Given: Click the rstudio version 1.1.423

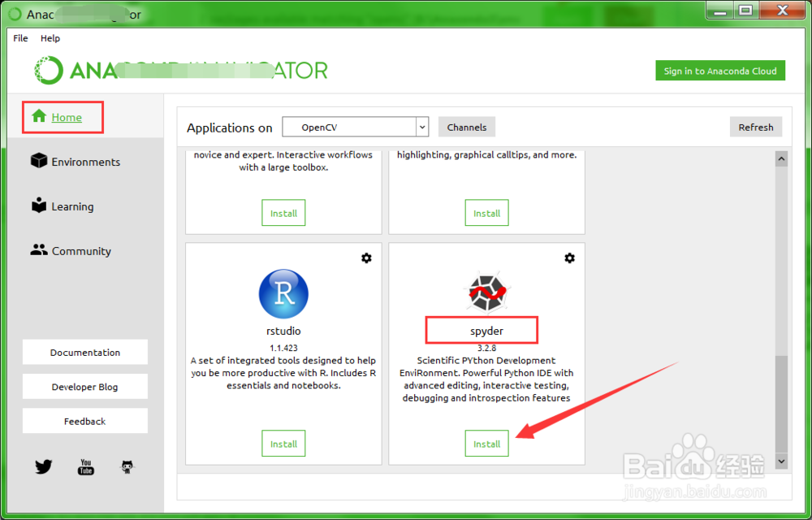Looking at the screenshot, I should pyautogui.click(x=283, y=348).
